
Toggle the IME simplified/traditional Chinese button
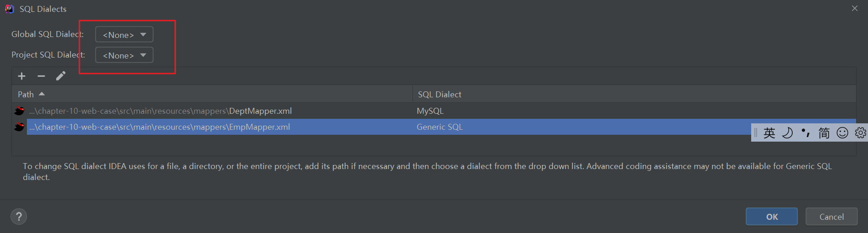tap(824, 132)
